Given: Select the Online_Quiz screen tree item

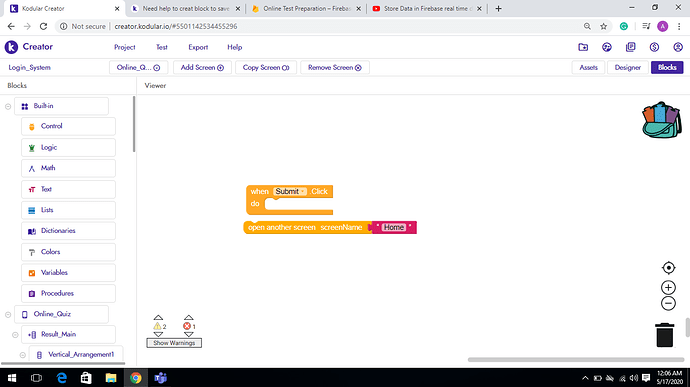Looking at the screenshot, I should tap(61, 314).
